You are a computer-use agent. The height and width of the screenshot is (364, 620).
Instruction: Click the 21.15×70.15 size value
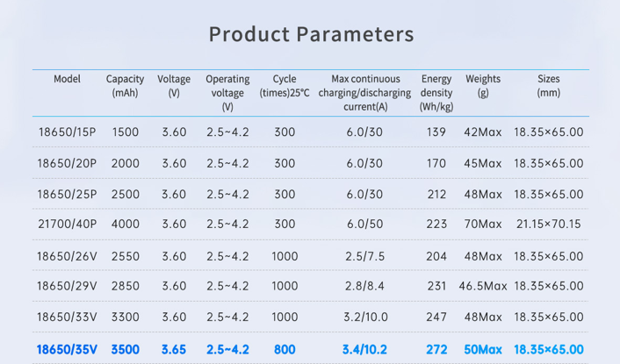548,225
